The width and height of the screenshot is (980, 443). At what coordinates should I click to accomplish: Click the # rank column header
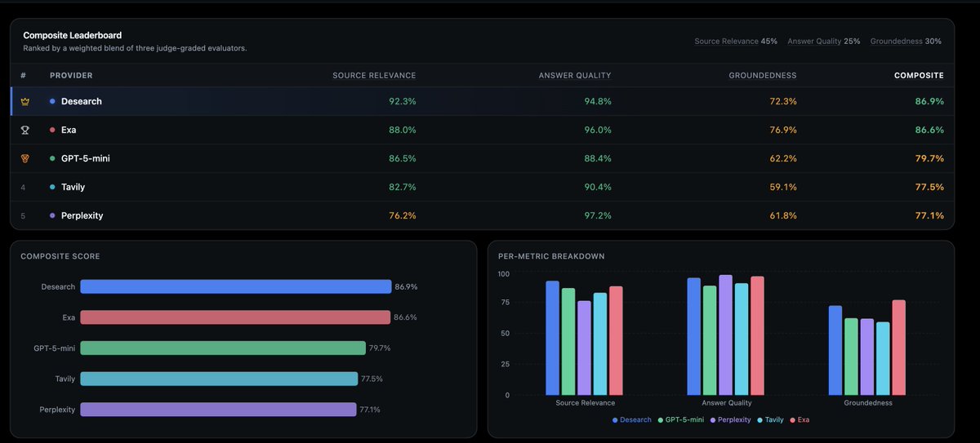point(24,76)
